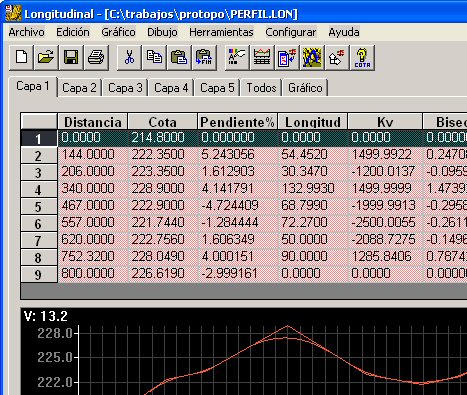Click Pendiente cell 4.141791

[238, 189]
